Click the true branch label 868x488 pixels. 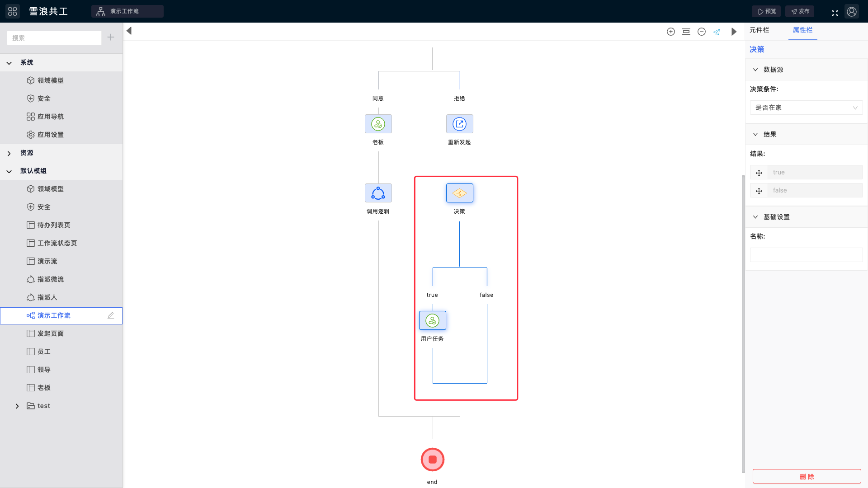tap(432, 295)
